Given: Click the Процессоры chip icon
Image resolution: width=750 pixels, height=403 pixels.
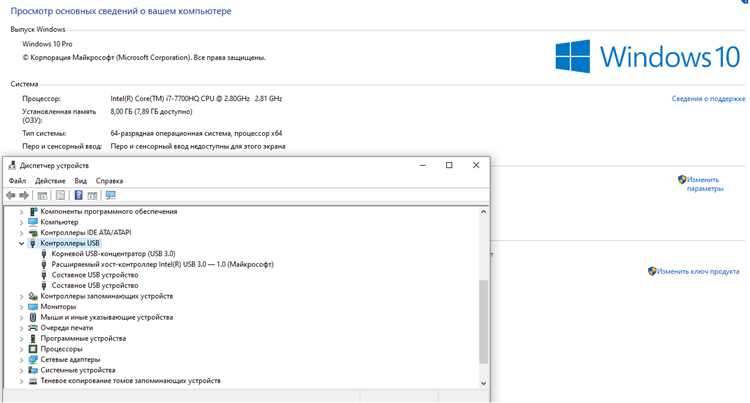Looking at the screenshot, I should click(33, 349).
